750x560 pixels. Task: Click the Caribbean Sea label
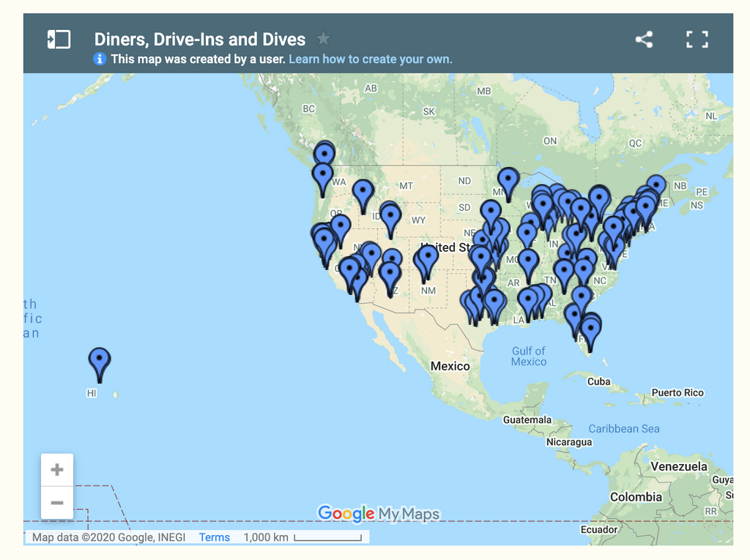pyautogui.click(x=624, y=429)
